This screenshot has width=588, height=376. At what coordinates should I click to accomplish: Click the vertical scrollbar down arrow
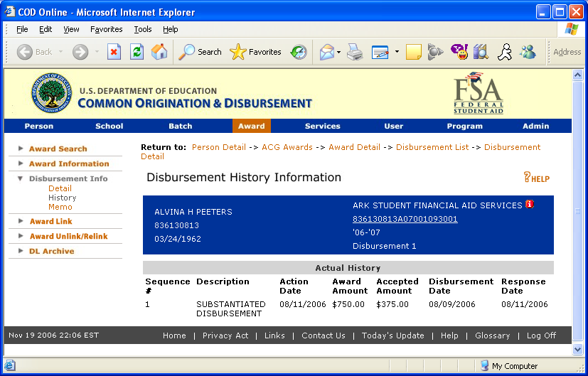[x=577, y=350]
